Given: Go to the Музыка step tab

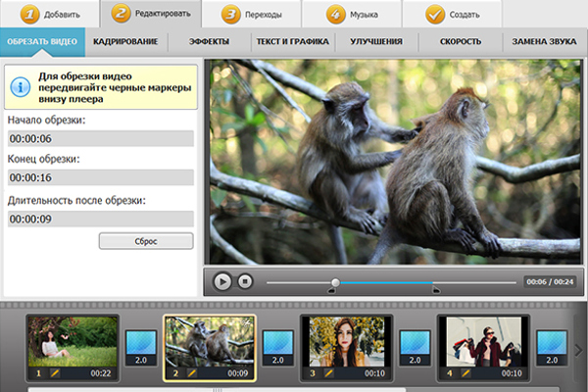Looking at the screenshot, I should point(347,16).
